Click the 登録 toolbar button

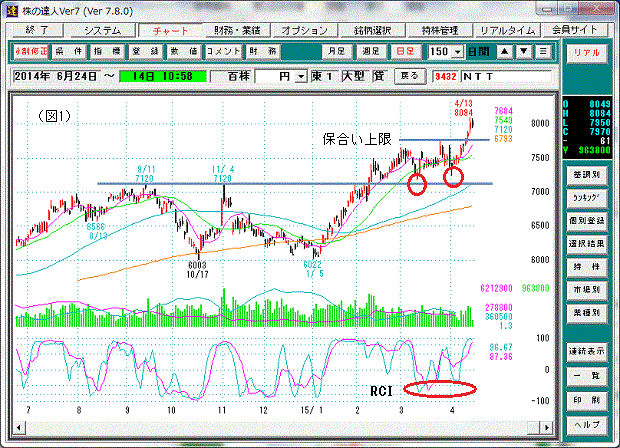(x=146, y=51)
